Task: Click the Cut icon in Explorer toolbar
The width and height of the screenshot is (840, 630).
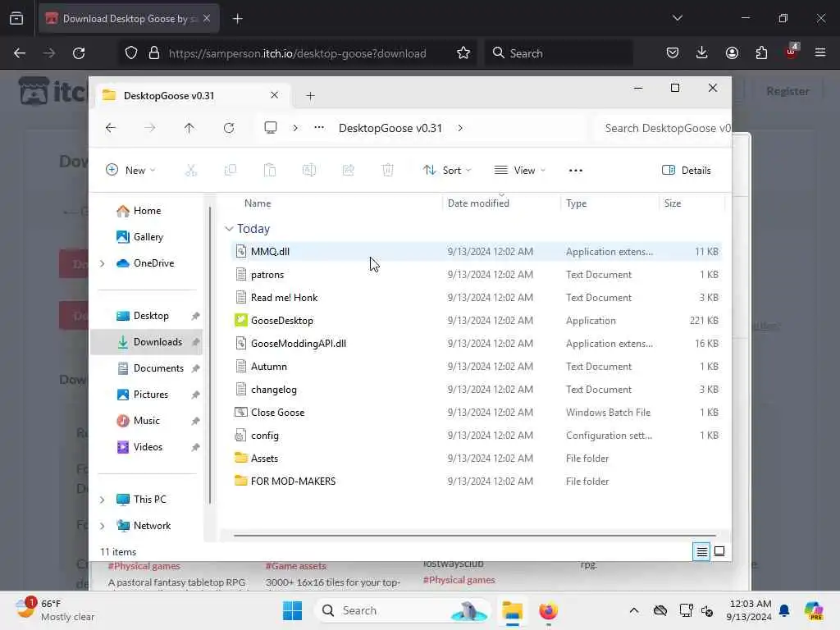Action: 190,171
